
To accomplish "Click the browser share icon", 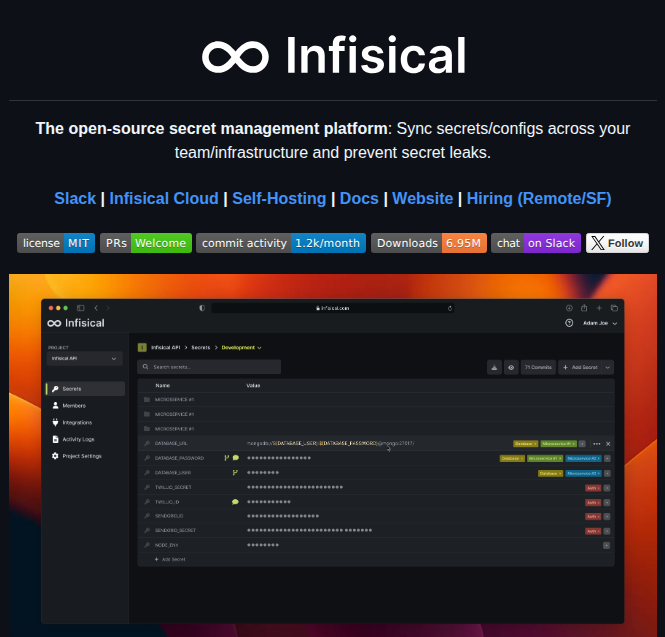I will point(584,308).
